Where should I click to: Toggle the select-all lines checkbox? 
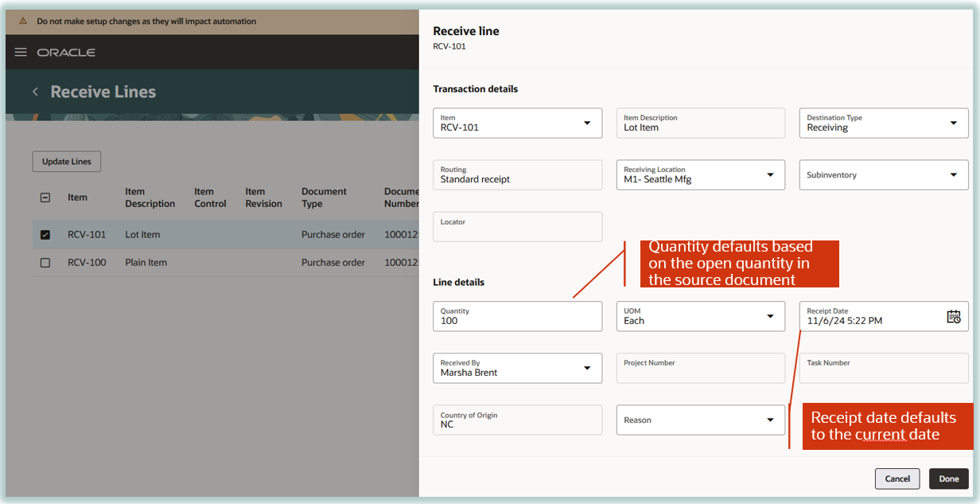point(45,197)
